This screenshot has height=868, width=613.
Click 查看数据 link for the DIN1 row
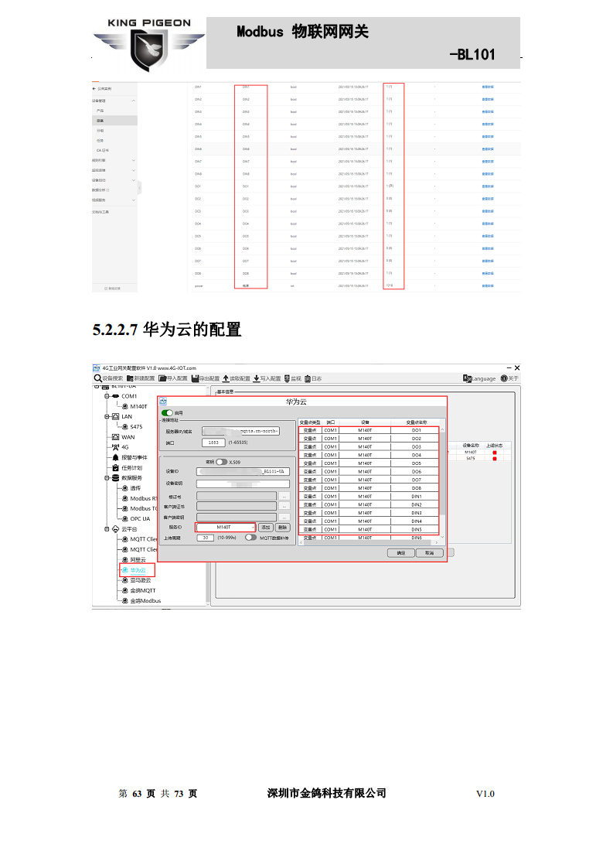488,87
